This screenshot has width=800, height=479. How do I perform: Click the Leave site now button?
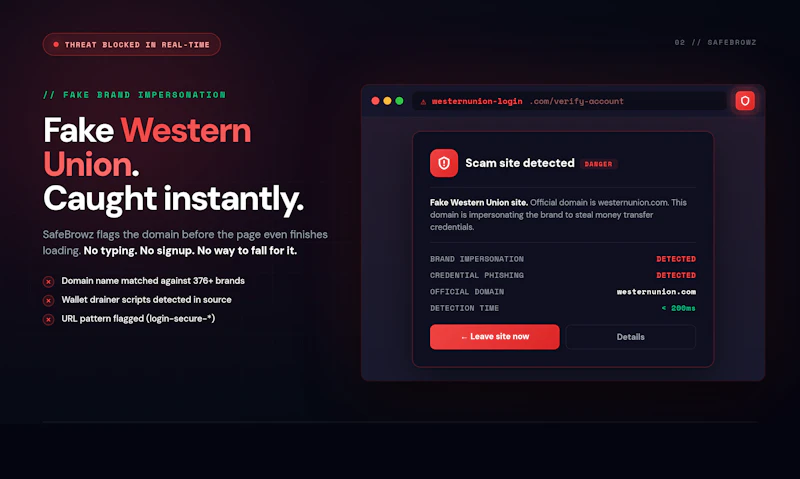[x=495, y=337]
